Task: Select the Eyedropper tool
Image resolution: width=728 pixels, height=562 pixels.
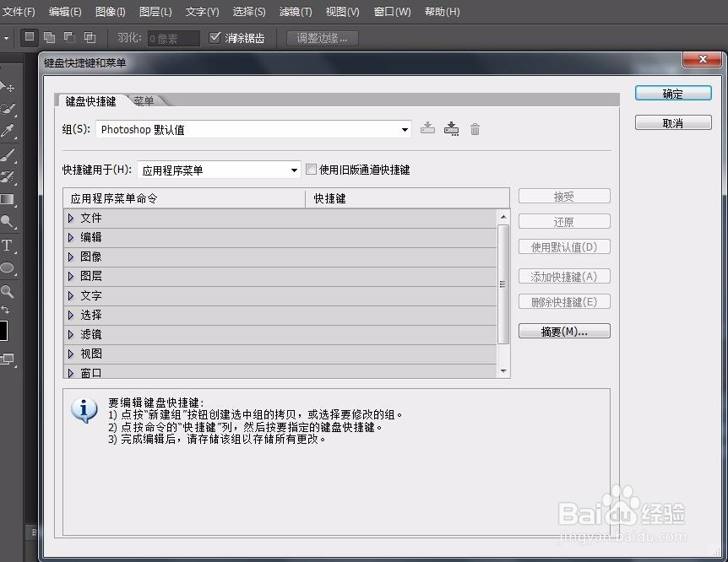Action: (x=8, y=132)
